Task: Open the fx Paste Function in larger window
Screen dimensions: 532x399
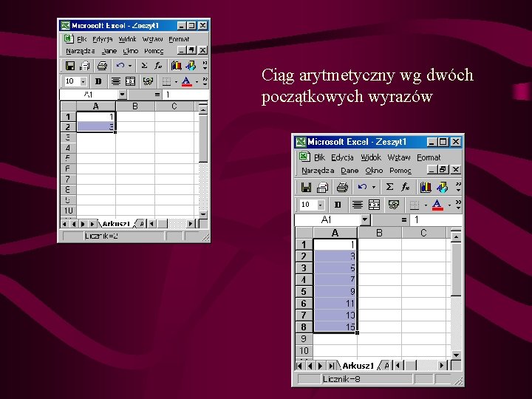Action: (x=405, y=187)
